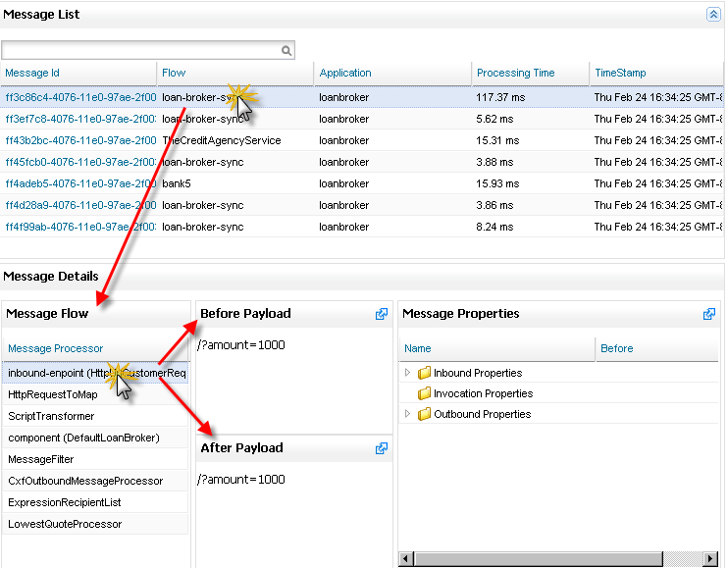Pop out the Before Payload panel
The height and width of the screenshot is (568, 728).
[x=382, y=314]
